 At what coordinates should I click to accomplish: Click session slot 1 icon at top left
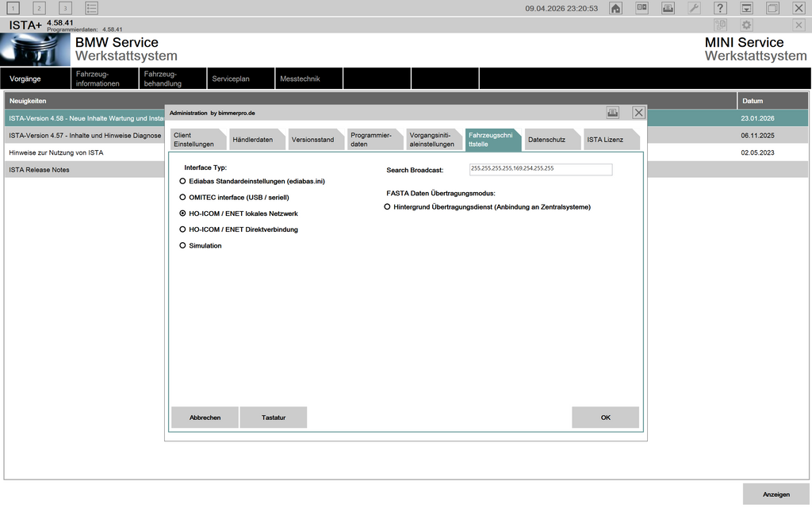pos(13,8)
